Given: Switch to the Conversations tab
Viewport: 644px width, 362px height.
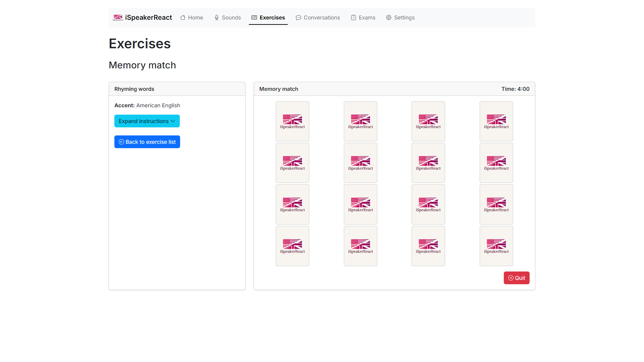Looking at the screenshot, I should tap(318, 17).
